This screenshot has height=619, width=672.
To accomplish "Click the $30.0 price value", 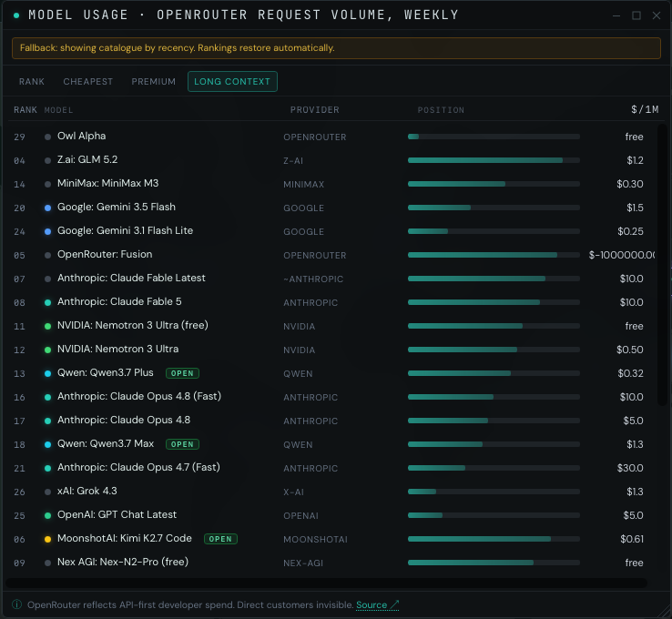I will click(x=630, y=468).
